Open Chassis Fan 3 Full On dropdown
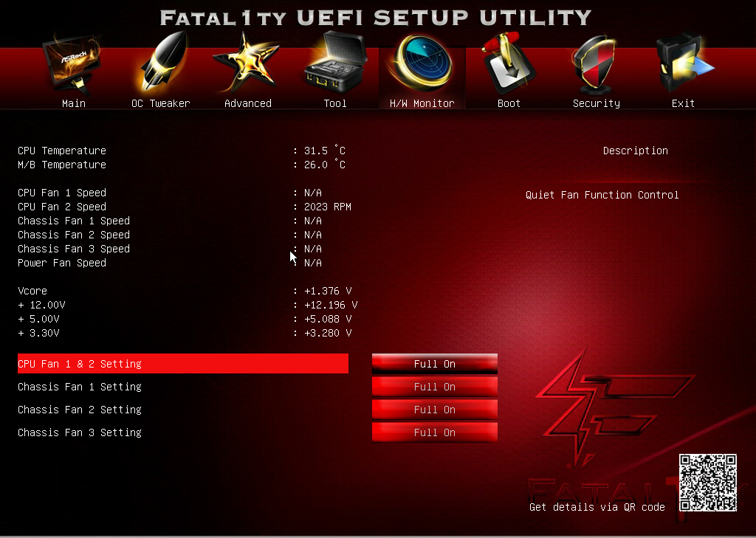756x538 pixels. 434,432
